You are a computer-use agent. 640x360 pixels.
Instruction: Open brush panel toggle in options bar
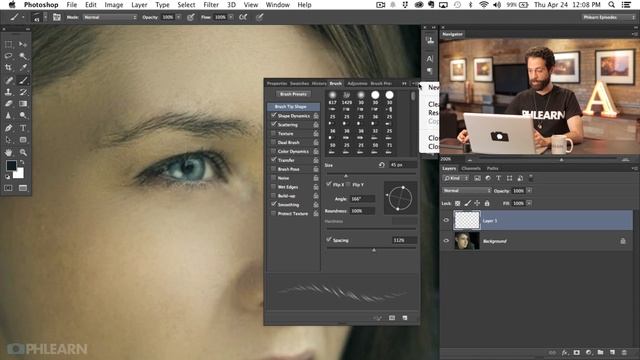(x=57, y=17)
